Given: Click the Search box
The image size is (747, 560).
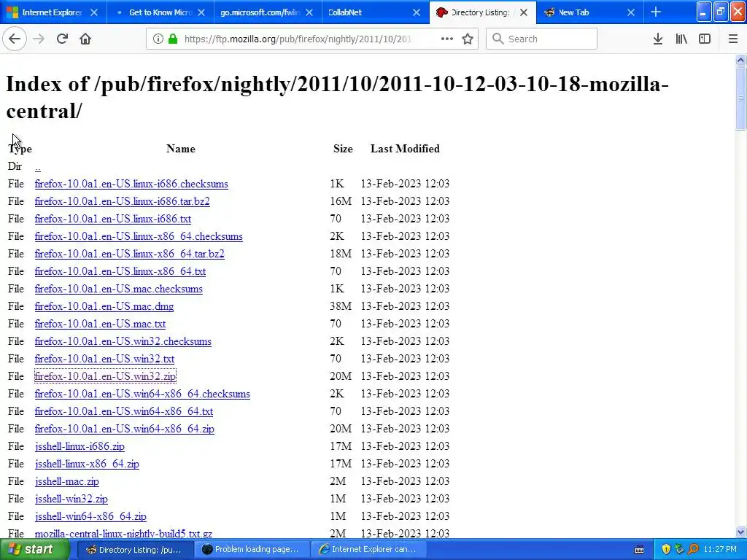Looking at the screenshot, I should 541,39.
